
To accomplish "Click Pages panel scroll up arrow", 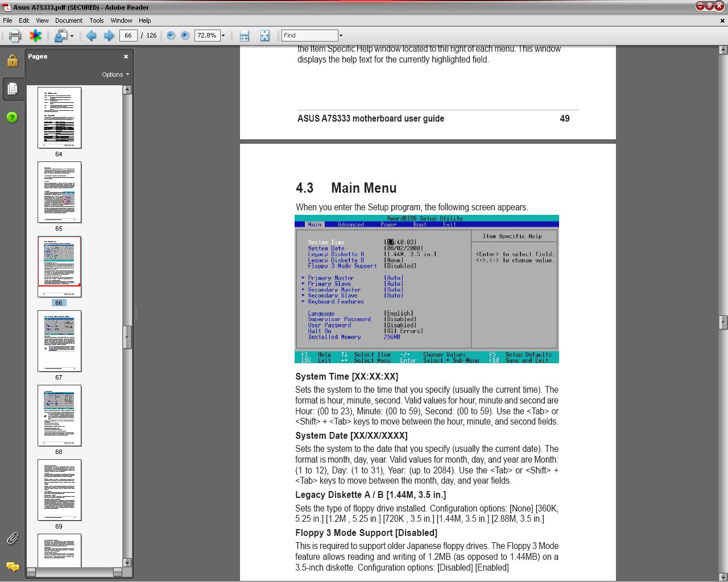I will (127, 90).
